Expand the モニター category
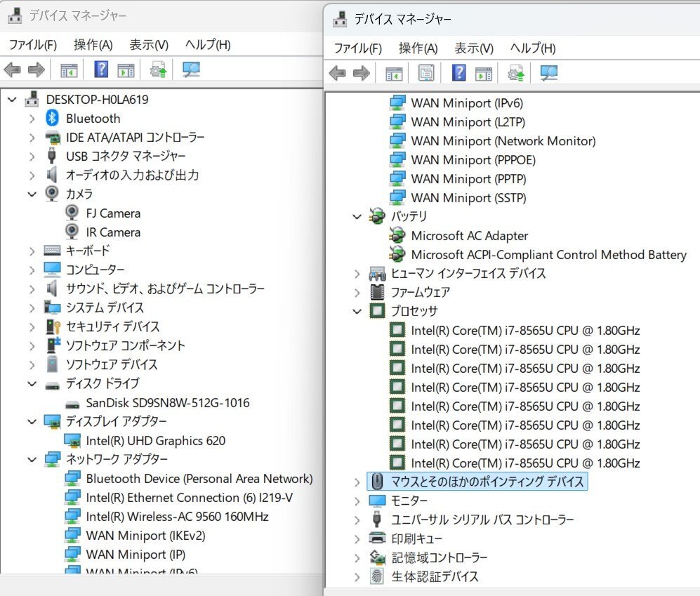The image size is (700, 596). pos(357,501)
